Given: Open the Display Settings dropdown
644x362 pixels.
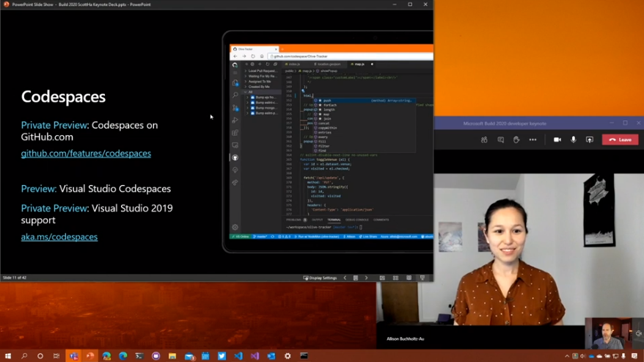Looking at the screenshot, I should click(321, 278).
